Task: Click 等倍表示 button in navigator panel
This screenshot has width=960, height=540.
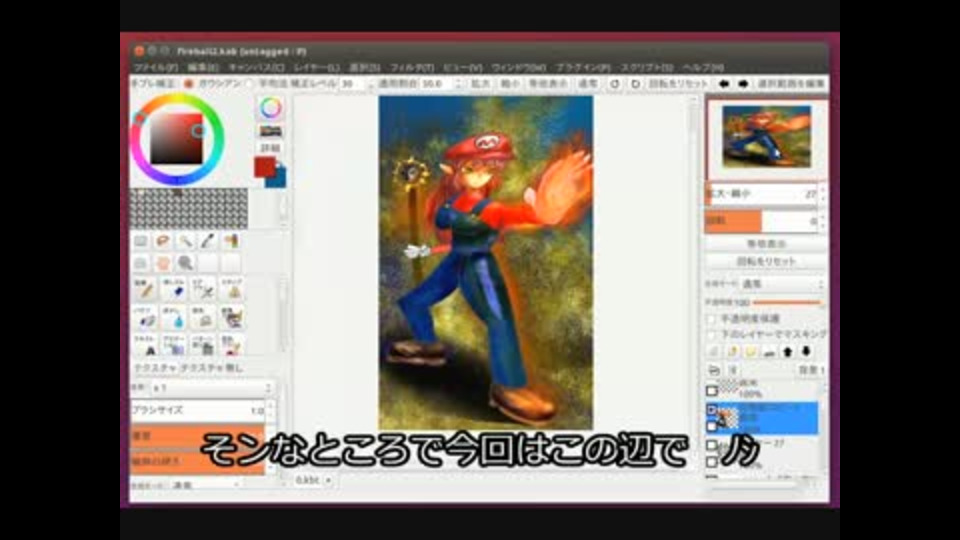Action: 766,244
